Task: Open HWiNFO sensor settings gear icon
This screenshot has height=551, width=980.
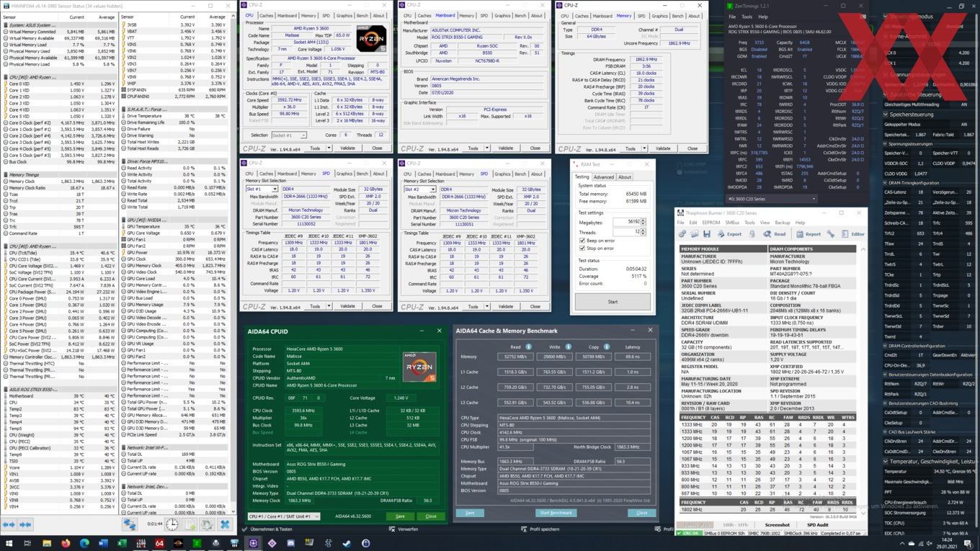Action: click(208, 524)
